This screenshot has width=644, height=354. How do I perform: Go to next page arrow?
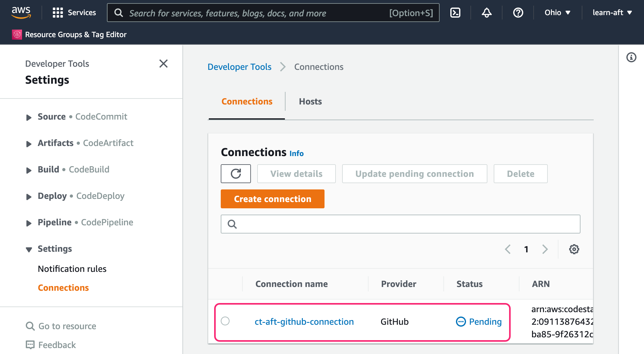(545, 249)
